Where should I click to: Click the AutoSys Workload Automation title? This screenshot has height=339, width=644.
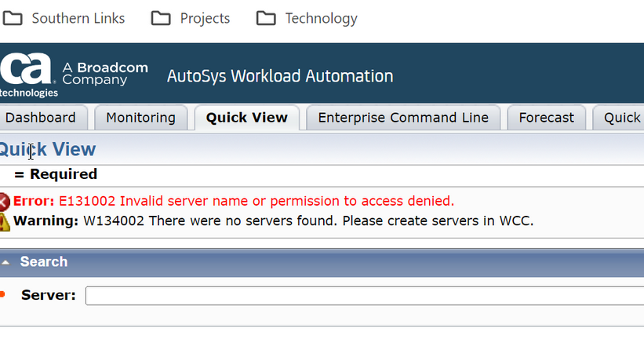pyautogui.click(x=280, y=76)
